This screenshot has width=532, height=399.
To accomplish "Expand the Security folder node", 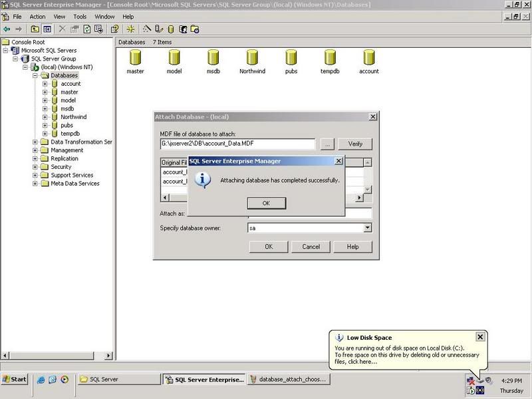I will point(35,167).
